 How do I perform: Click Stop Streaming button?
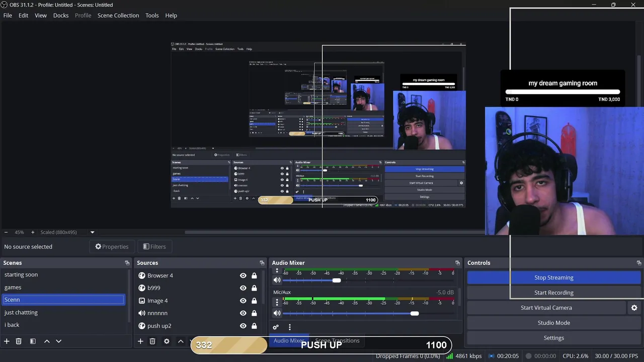pos(553,278)
